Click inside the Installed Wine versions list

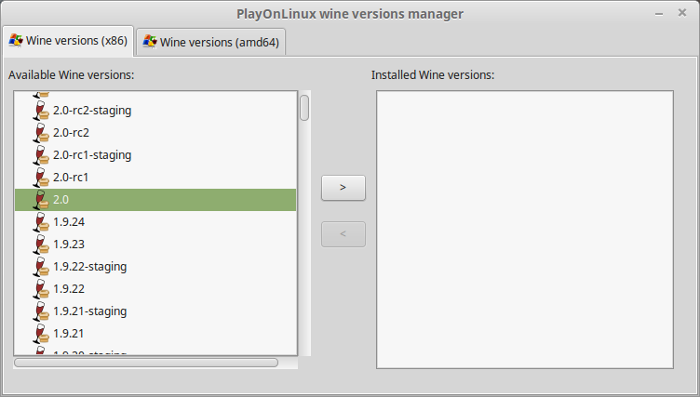click(525, 230)
